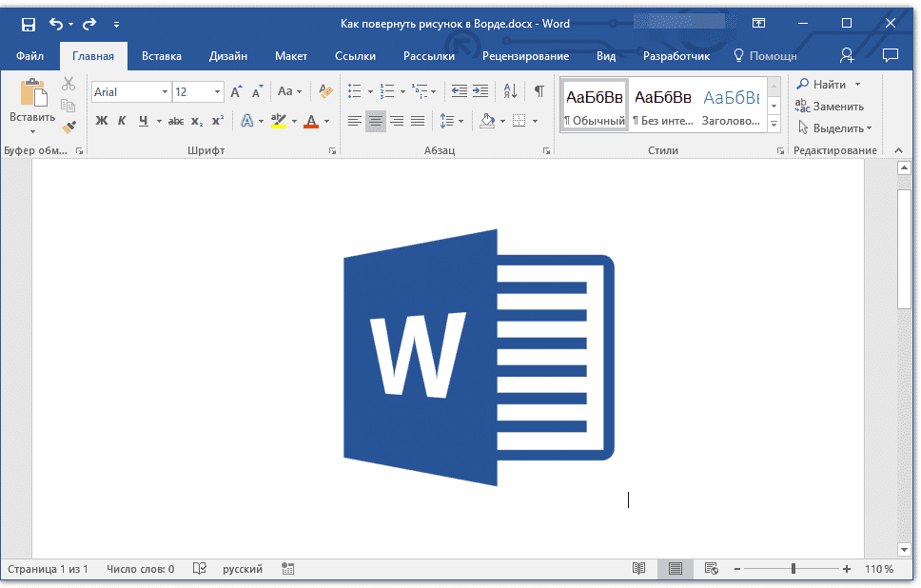Open Read Mode view in the status bar

[639, 569]
